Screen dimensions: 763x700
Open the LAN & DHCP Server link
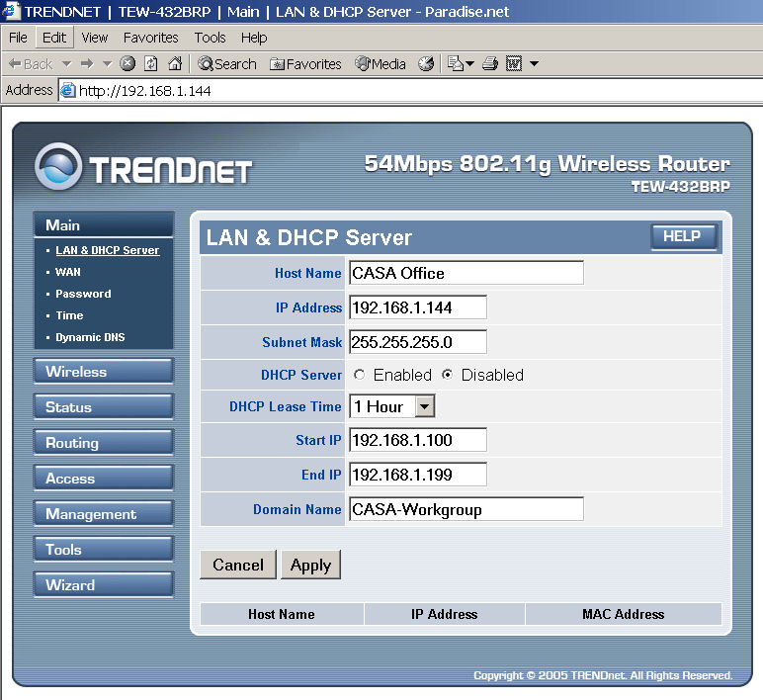point(108,250)
